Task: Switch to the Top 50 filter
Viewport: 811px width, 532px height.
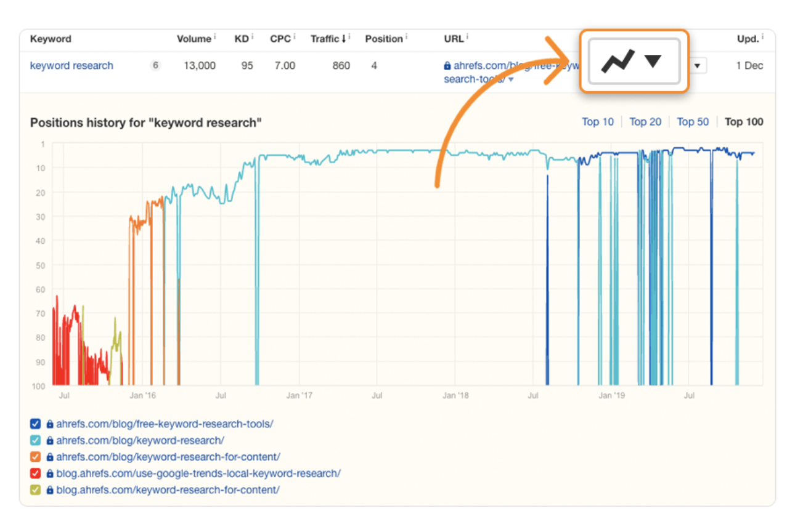Action: (x=692, y=122)
